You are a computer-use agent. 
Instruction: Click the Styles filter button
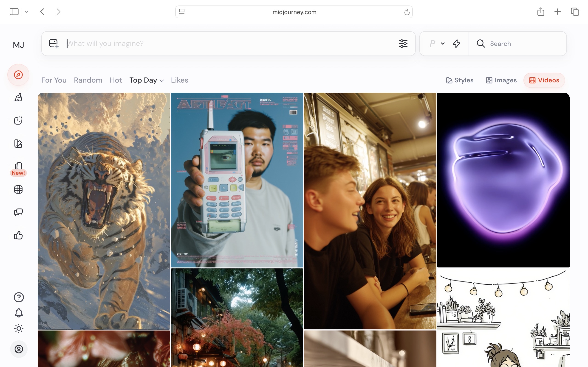click(x=460, y=80)
